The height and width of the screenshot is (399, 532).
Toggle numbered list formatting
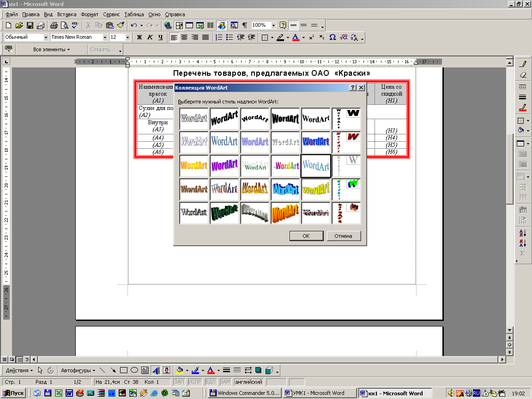click(219, 37)
